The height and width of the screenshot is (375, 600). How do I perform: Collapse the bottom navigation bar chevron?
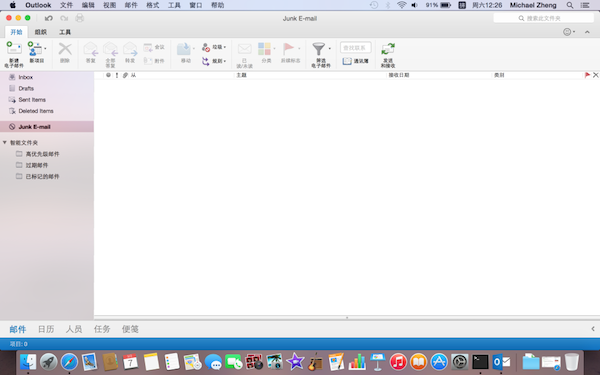(x=593, y=329)
